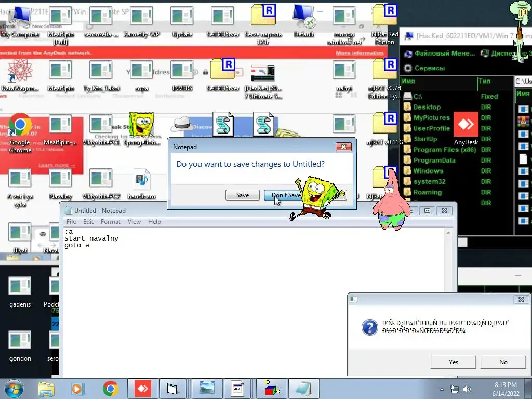Screen dimensions: 532x399
Task: Click Save in the Notepad dialog
Action: click(x=243, y=195)
